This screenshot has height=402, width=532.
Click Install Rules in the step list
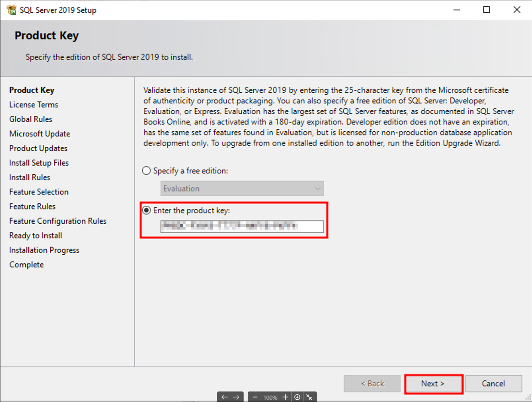click(x=30, y=177)
